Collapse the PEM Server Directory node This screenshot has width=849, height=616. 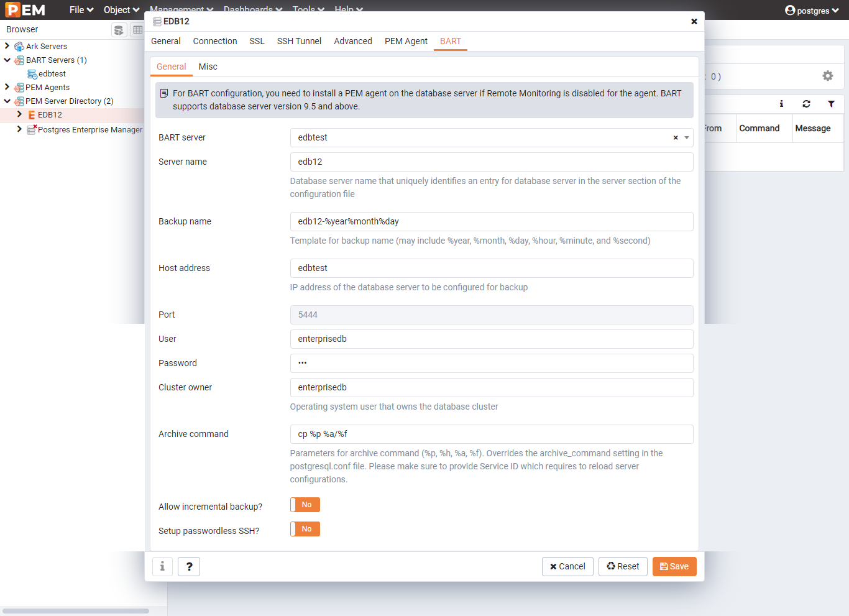tap(7, 101)
